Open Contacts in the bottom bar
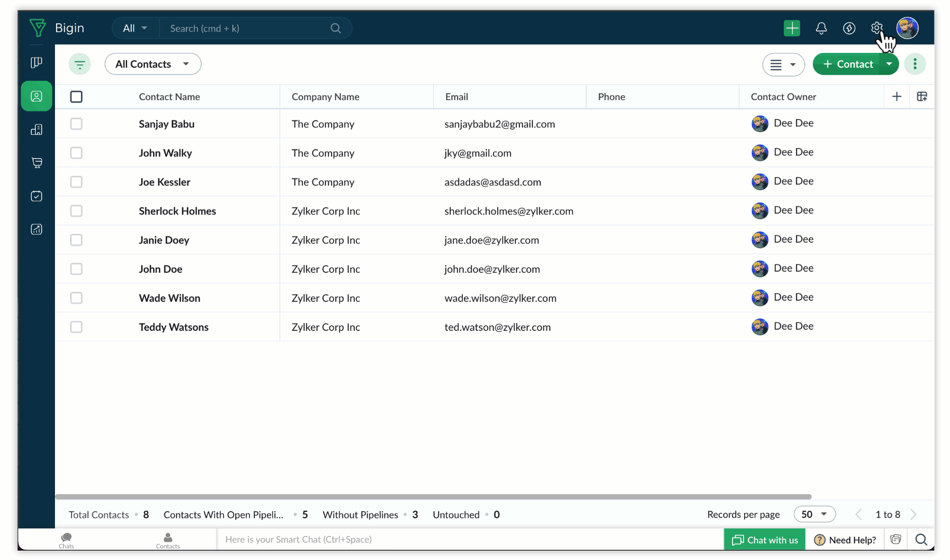The height and width of the screenshot is (560, 950). tap(168, 540)
